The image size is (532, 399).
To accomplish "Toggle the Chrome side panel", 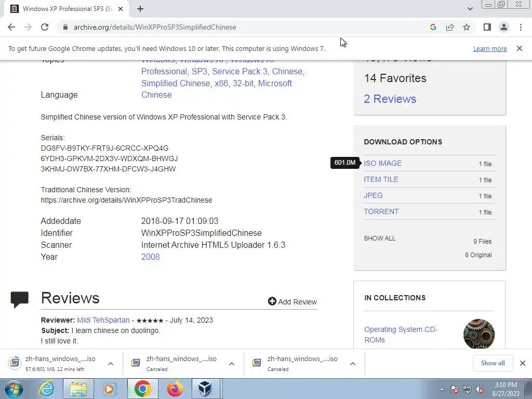I will coord(487,27).
